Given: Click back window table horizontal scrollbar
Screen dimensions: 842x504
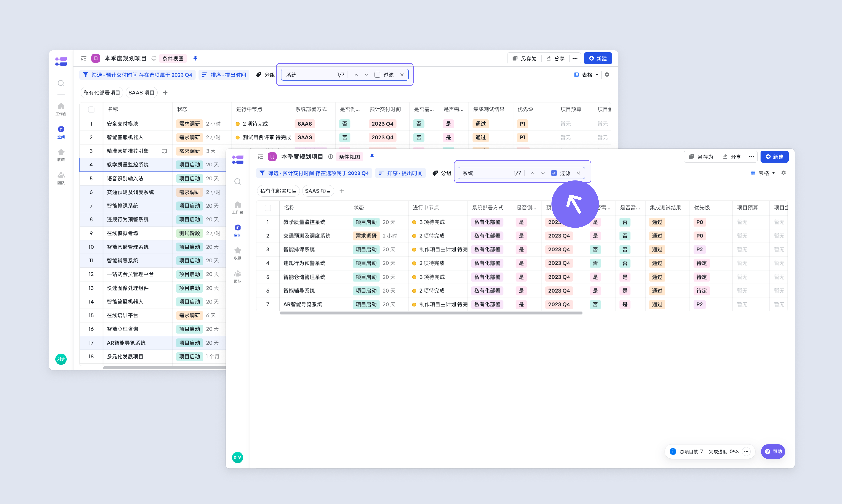Looking at the screenshot, I should 164,367.
